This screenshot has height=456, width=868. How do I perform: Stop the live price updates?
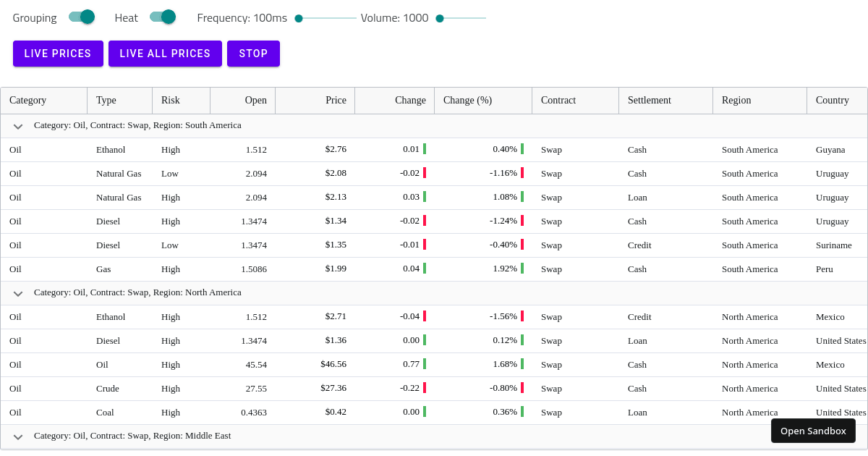coord(253,54)
